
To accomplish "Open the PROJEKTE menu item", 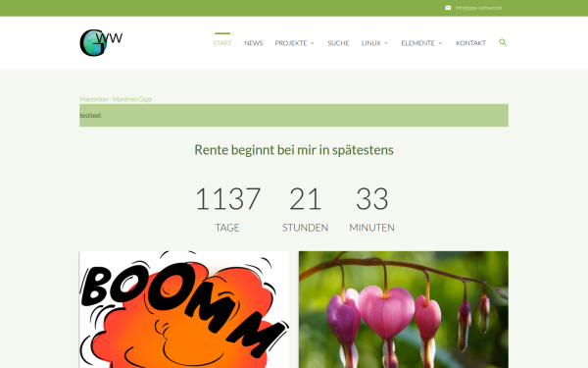I will 291,43.
